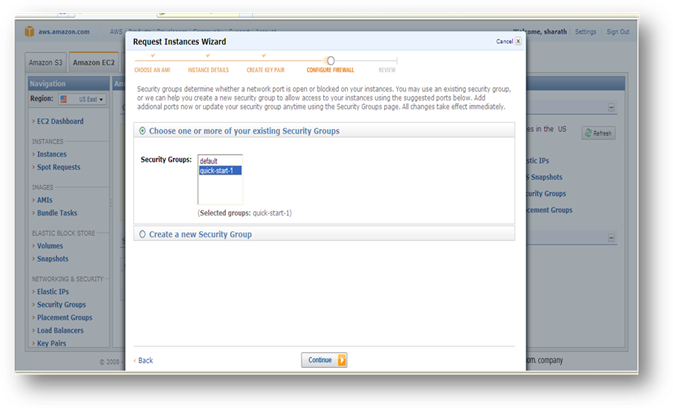Click the Sign Out link
Viewport: 673px width, 408px height.
point(618,32)
